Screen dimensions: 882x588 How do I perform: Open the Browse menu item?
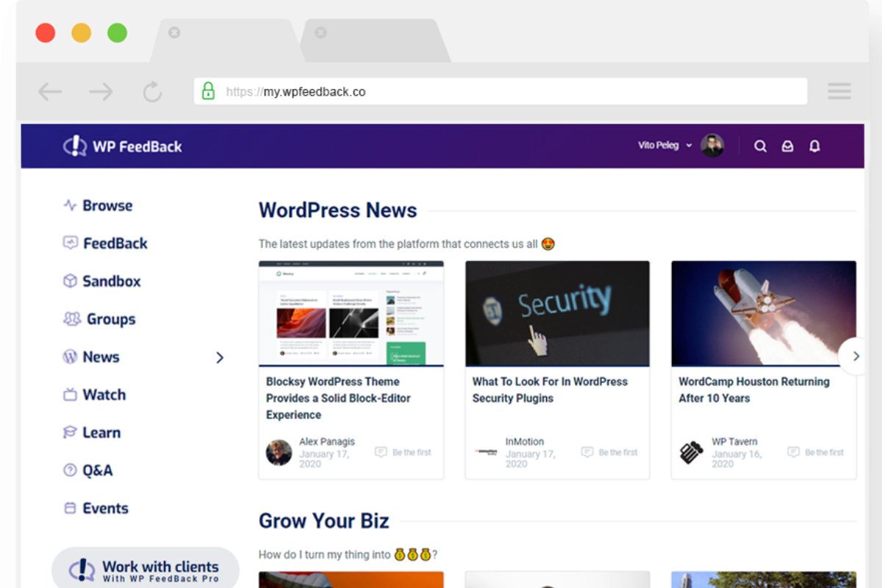tap(107, 206)
